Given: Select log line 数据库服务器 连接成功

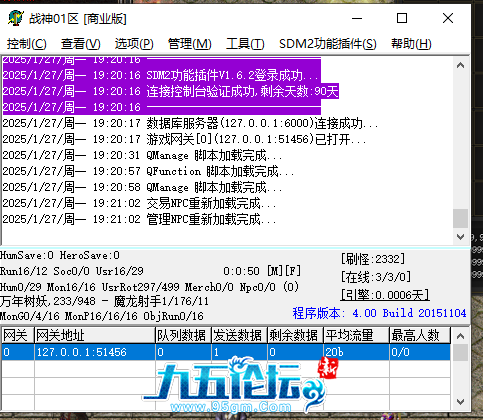Looking at the screenshot, I should click(x=190, y=123).
